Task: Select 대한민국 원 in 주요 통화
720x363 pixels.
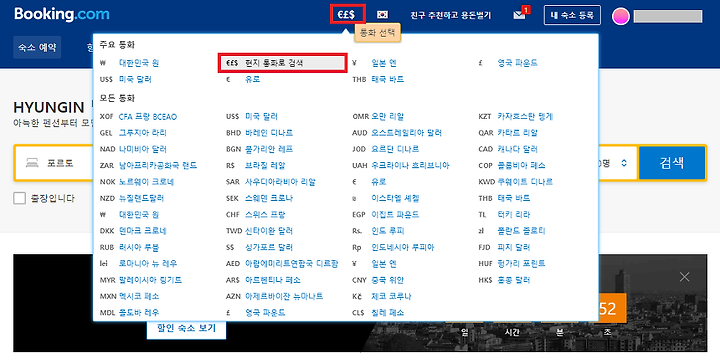Action: (x=129, y=63)
